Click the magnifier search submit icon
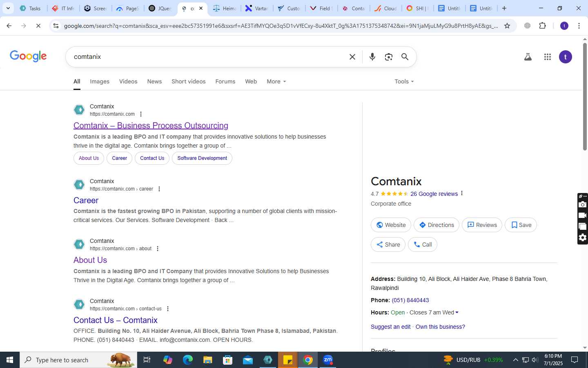Image resolution: width=588 pixels, height=368 pixels. [405, 57]
